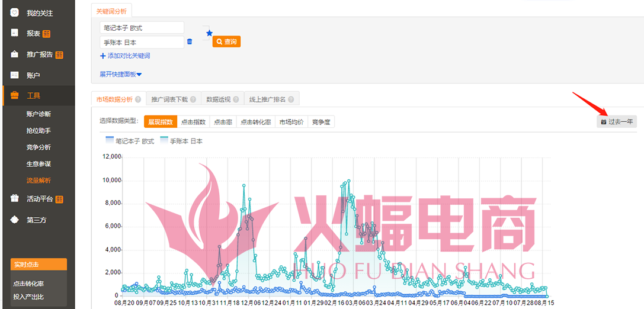Image resolution: width=644 pixels, height=309 pixels.
Task: Click the 报表 report icon
Action: [x=15, y=33]
